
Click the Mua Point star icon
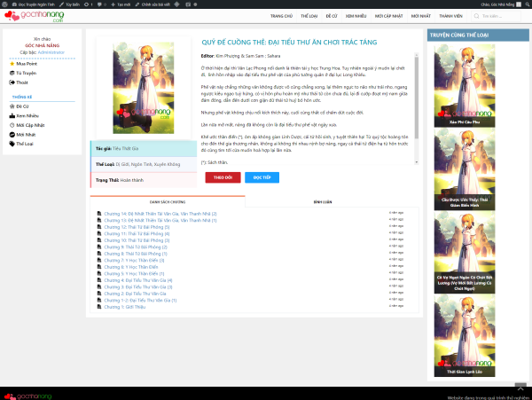pyautogui.click(x=13, y=64)
